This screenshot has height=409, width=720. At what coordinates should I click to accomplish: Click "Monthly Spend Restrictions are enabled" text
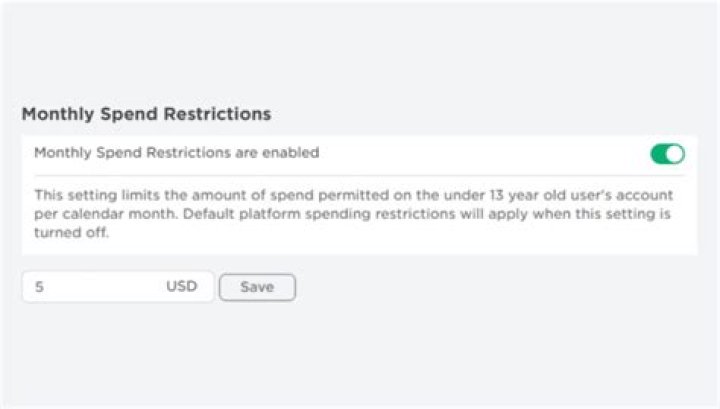pos(177,153)
